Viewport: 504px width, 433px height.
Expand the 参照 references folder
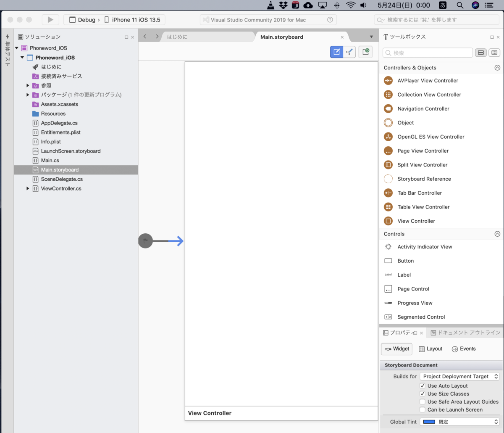[28, 85]
